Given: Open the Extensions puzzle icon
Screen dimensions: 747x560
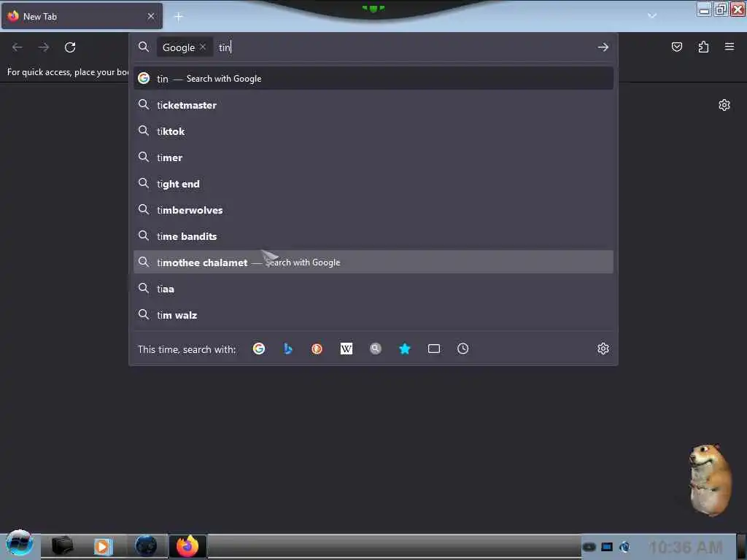Looking at the screenshot, I should 703,47.
